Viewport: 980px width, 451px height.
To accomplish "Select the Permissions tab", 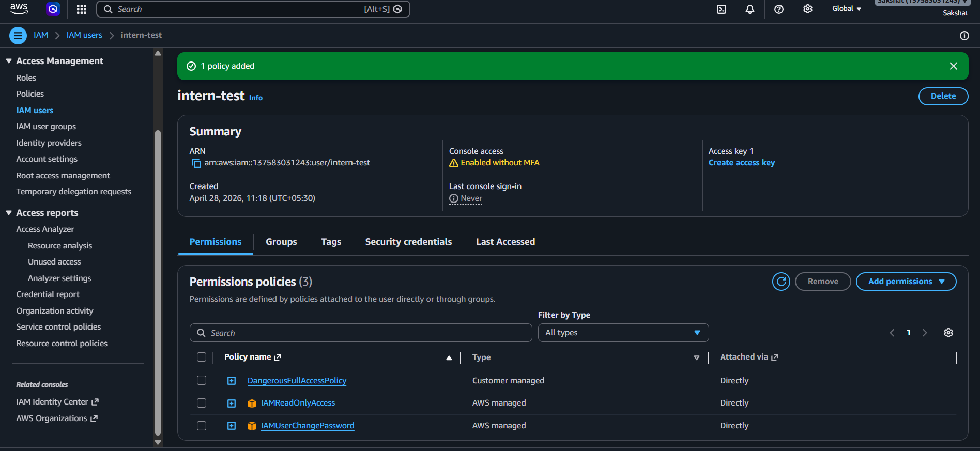I will [x=216, y=242].
